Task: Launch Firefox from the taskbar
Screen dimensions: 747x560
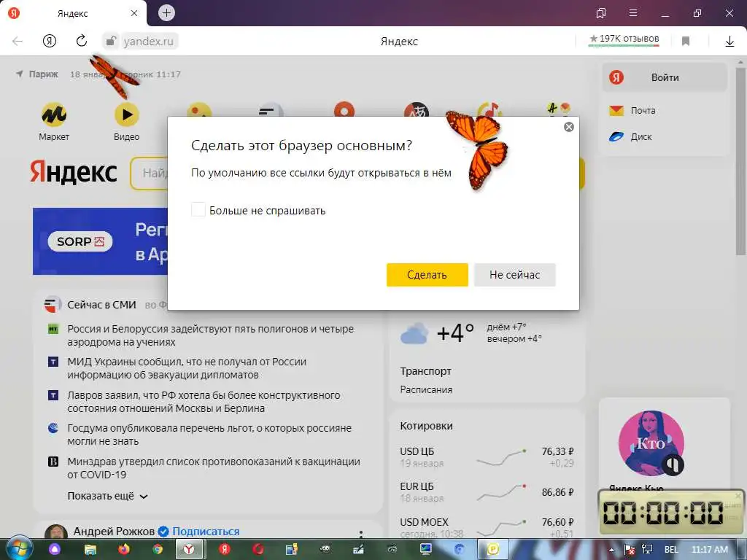Action: (124, 550)
